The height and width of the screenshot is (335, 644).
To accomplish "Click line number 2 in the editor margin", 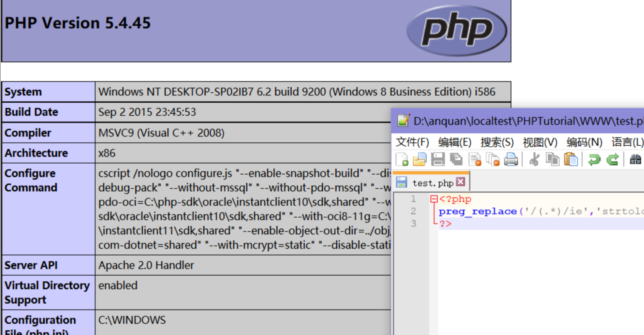I will tap(413, 211).
